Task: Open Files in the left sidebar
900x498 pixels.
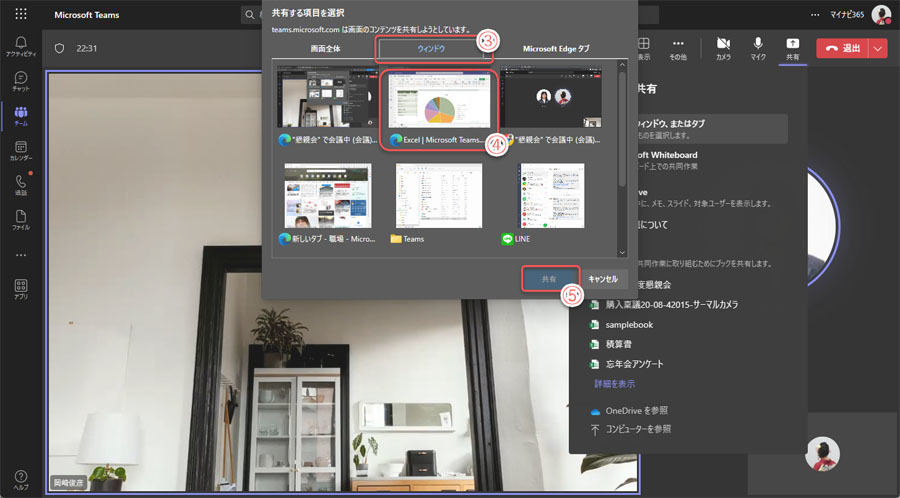Action: [21, 220]
